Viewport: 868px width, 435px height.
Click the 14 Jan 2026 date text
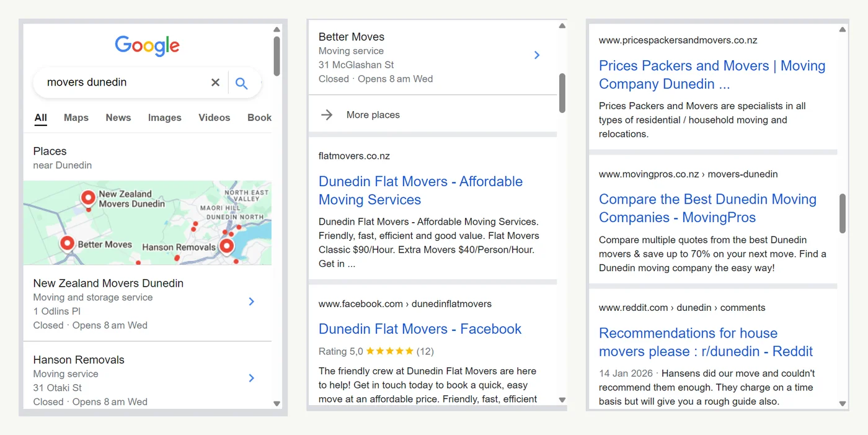tap(626, 374)
